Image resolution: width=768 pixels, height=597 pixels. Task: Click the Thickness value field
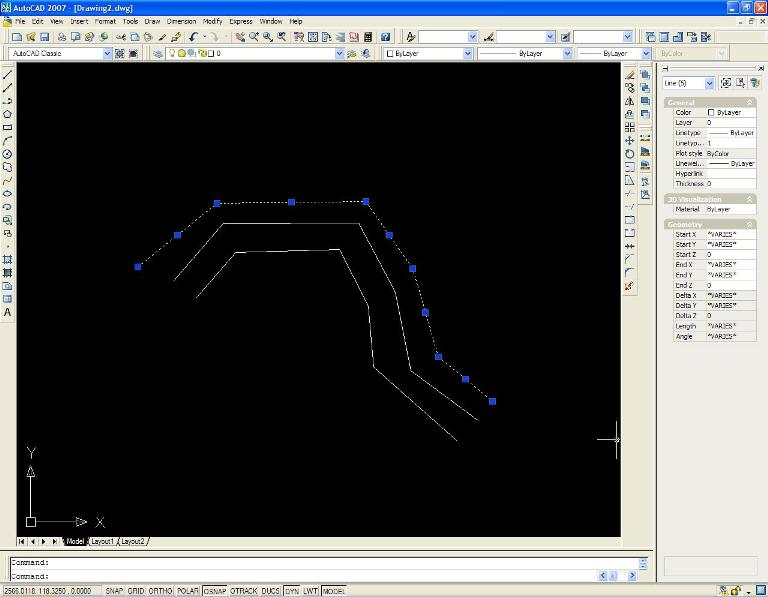pos(731,184)
